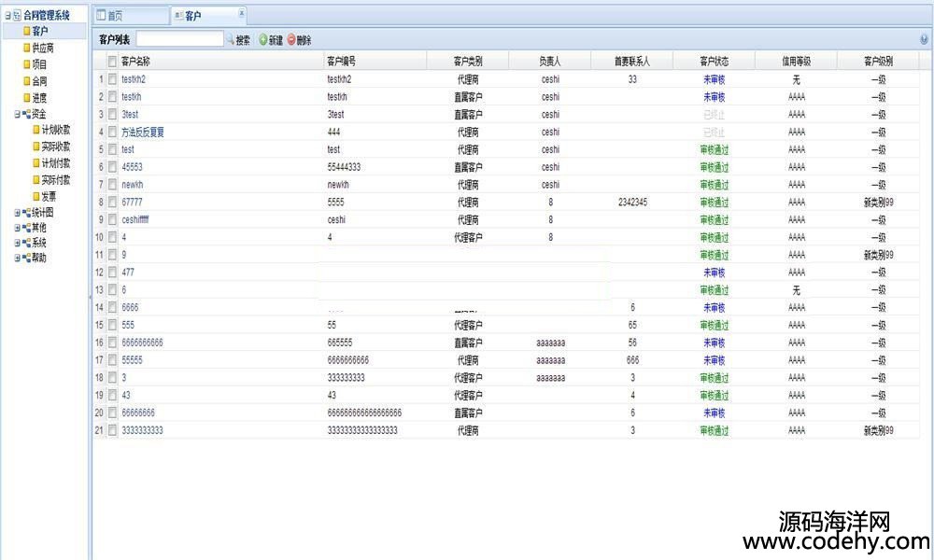Click the 实际付款 folder icon

click(36, 180)
